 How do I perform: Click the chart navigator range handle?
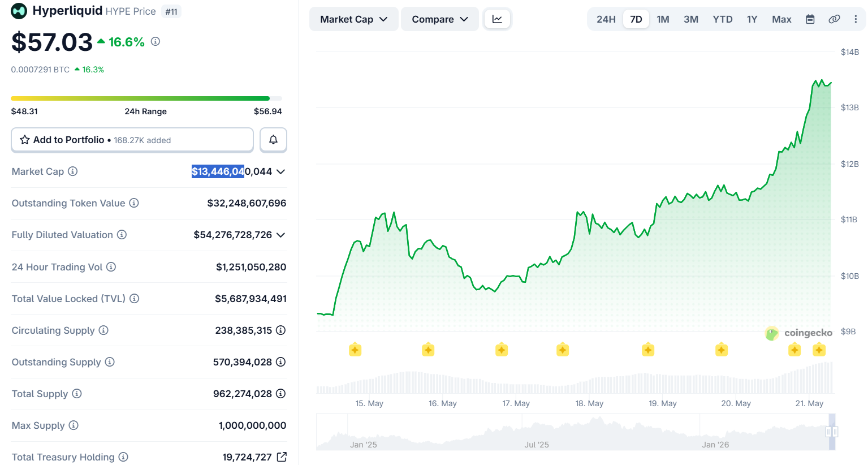[x=832, y=432]
